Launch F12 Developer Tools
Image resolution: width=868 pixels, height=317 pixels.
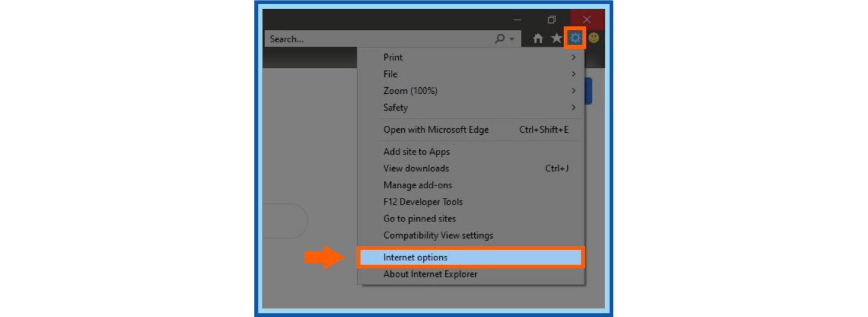[x=471, y=202]
